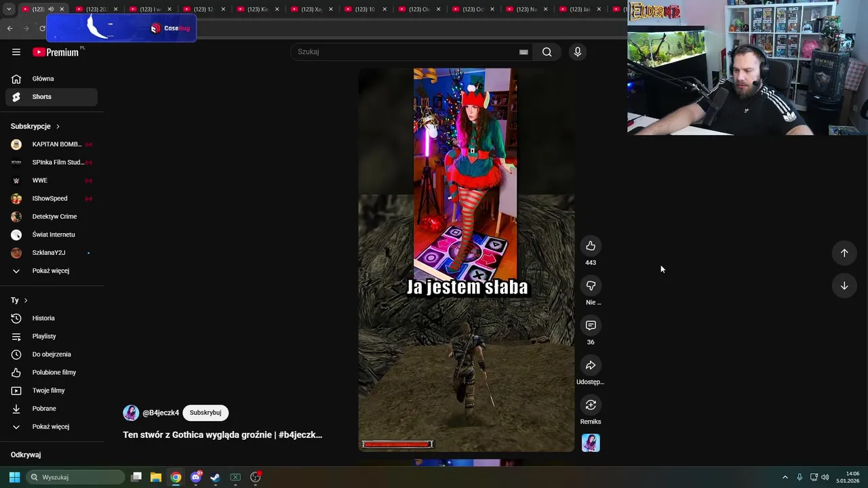
Task: Switch to the '(123) Jak' browser tab
Action: (x=580, y=9)
